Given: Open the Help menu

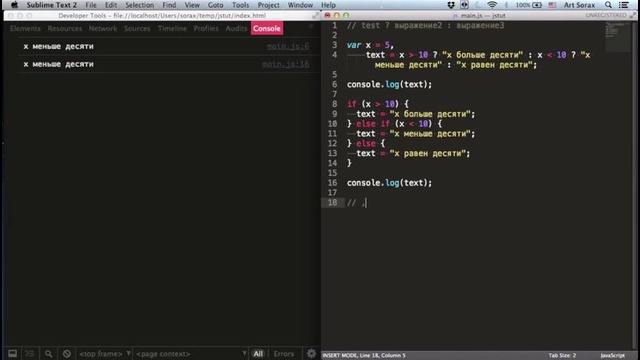Looking at the screenshot, I should (328, 5).
